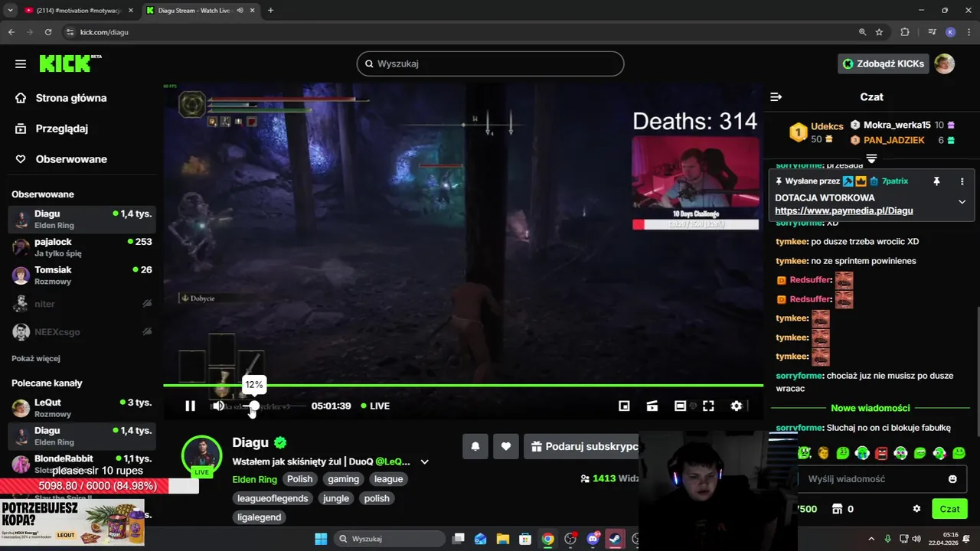The image size is (980, 551).
Task: Open the emoji picker in chat input
Action: [x=952, y=479]
